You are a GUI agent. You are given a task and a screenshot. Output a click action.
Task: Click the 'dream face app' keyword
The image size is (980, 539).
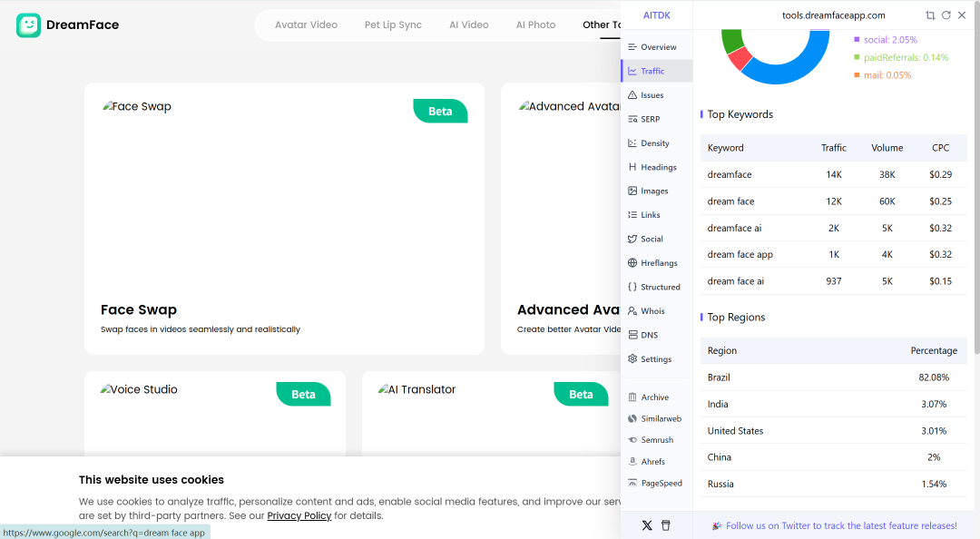740,254
